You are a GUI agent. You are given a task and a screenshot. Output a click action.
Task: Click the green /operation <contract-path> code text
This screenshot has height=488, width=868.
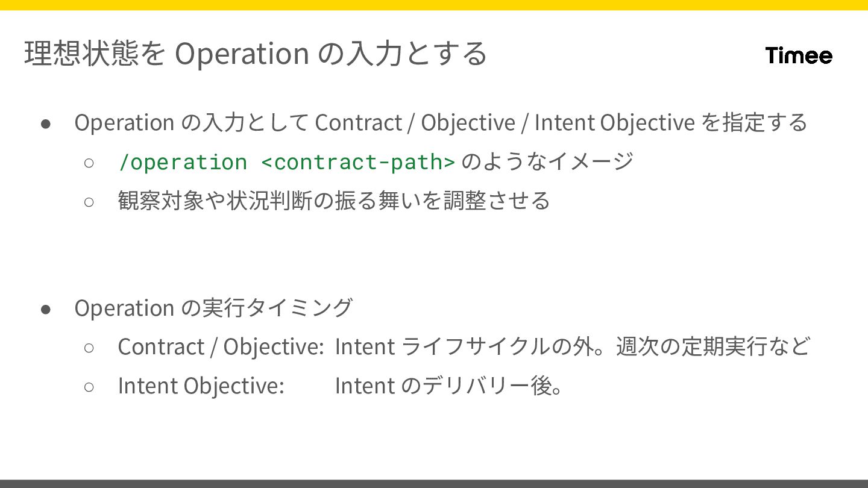pyautogui.click(x=286, y=162)
